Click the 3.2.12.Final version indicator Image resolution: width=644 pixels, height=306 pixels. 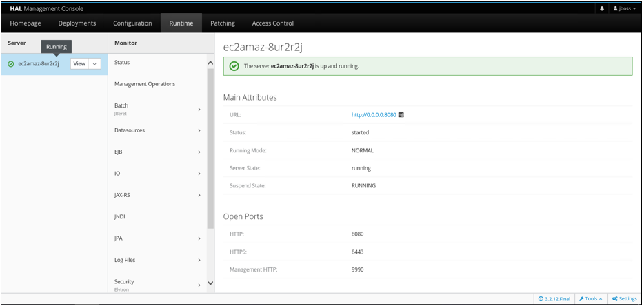[554, 299]
